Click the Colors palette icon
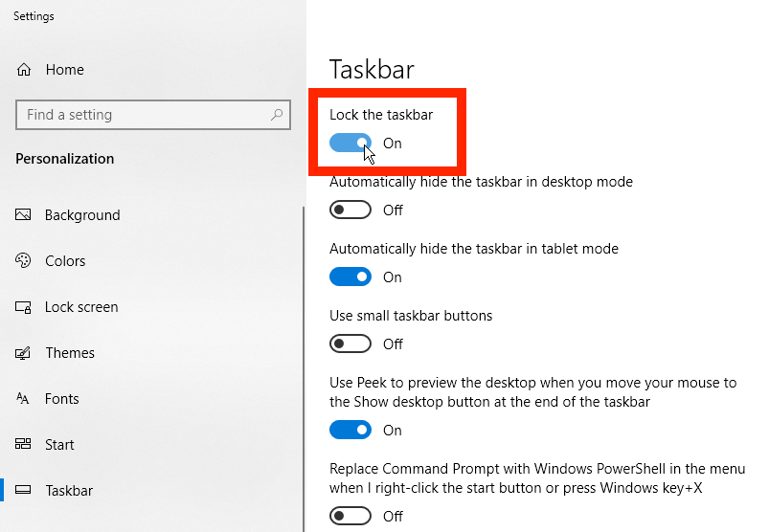Image resolution: width=769 pixels, height=532 pixels. tap(23, 260)
